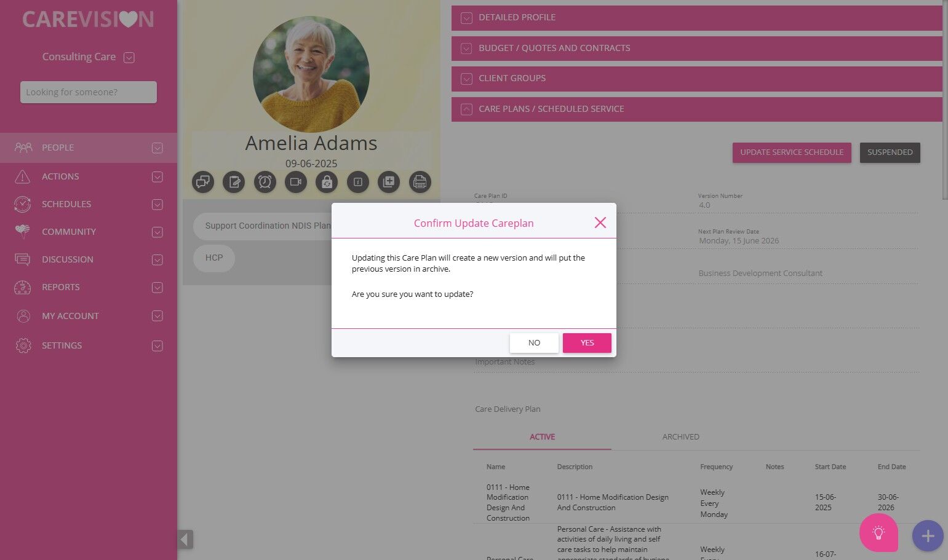Toggle the CLIENT GROUPS section checkbox arrow
Viewport: 948px width, 560px height.
(466, 79)
